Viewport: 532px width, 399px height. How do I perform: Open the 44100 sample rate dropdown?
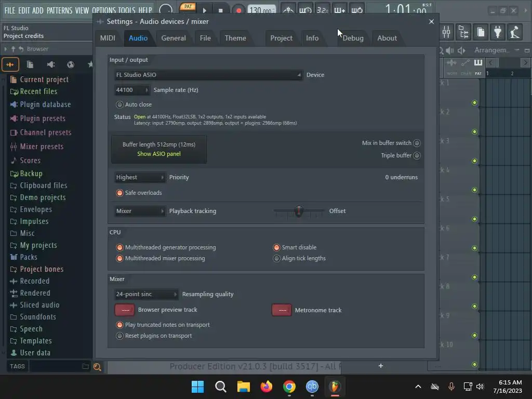coord(132,90)
